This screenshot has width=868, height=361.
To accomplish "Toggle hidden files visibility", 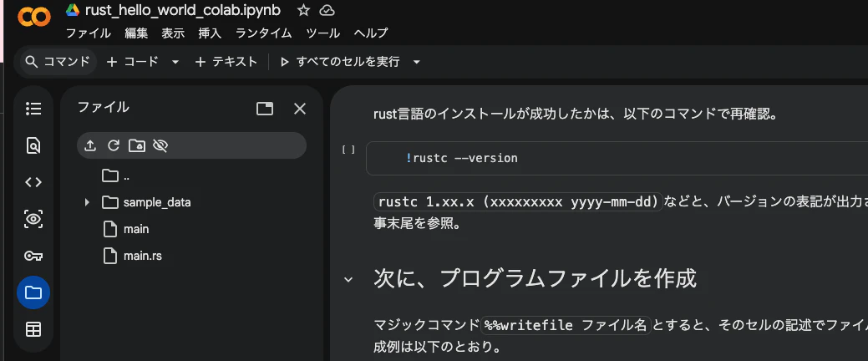I will 160,145.
